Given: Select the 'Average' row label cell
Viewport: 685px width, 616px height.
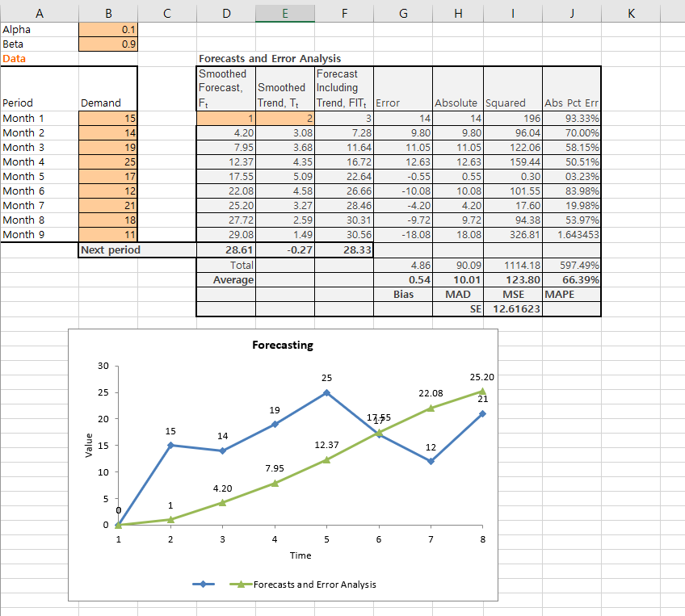Looking at the screenshot, I should pos(226,280).
